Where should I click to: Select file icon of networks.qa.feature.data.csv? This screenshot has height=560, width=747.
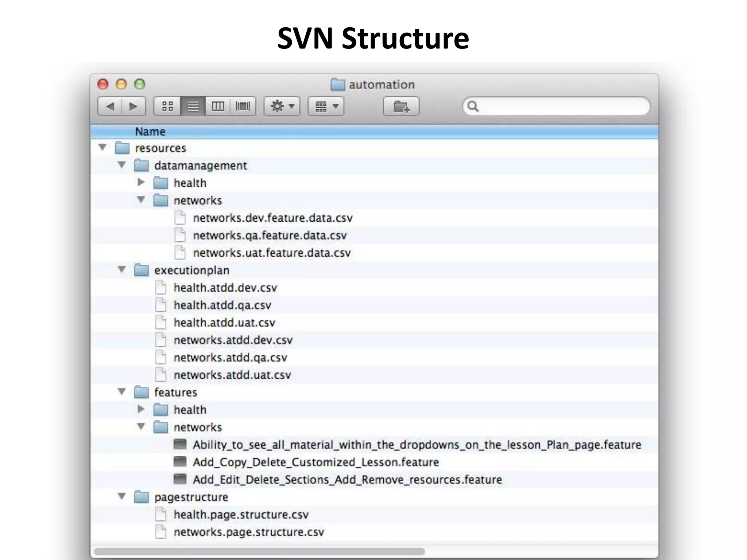click(x=180, y=235)
